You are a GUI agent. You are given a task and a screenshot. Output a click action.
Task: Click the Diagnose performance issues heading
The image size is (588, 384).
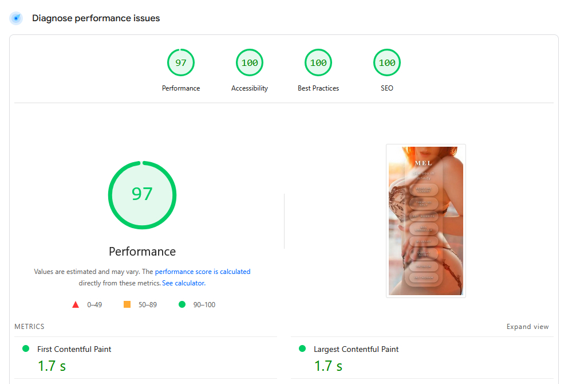pyautogui.click(x=96, y=18)
